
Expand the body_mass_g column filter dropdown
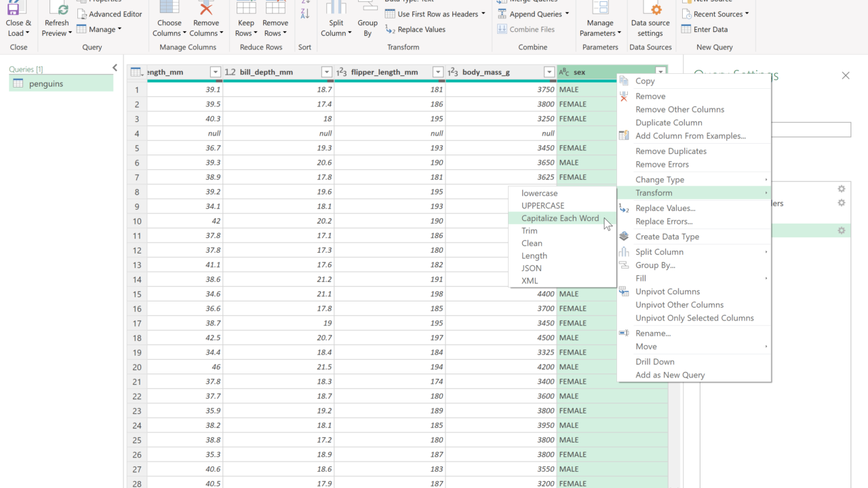click(x=549, y=72)
